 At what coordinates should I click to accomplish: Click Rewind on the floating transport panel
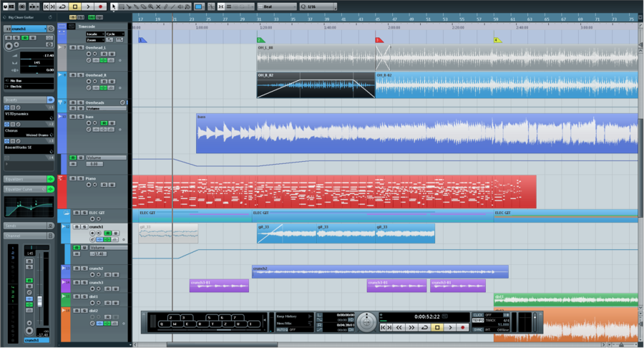click(x=399, y=327)
